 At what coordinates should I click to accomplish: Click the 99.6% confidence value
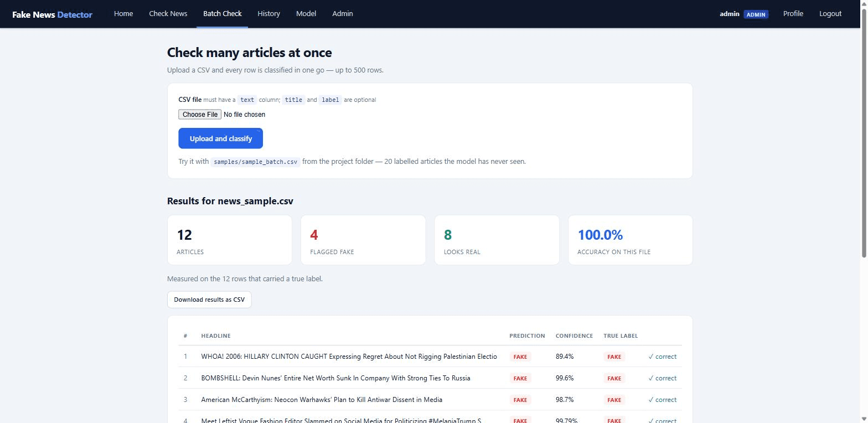tap(565, 378)
